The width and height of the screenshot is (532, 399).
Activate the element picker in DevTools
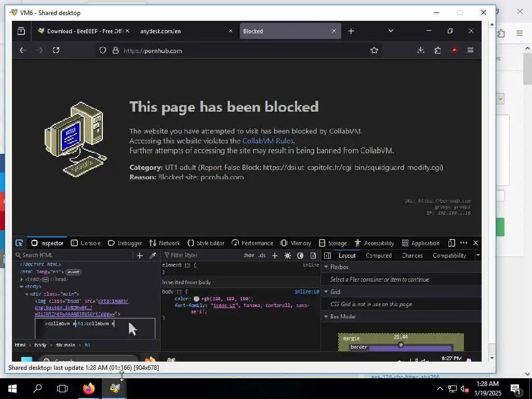pos(19,243)
